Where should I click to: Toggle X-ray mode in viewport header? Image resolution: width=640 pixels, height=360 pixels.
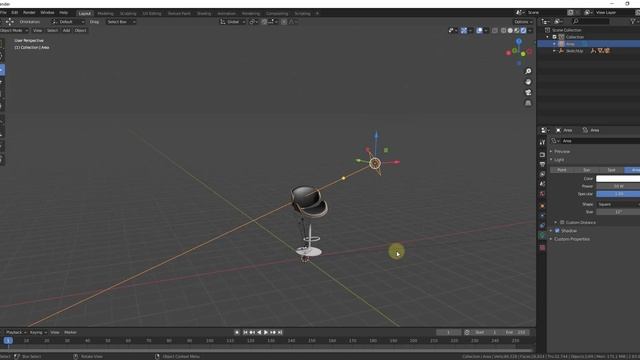pyautogui.click(x=495, y=30)
